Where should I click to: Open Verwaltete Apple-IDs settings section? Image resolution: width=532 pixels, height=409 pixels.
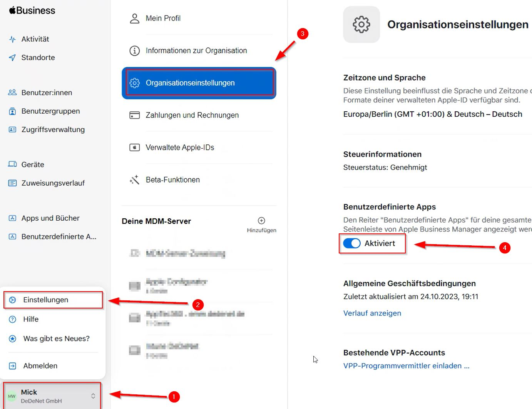[x=180, y=148]
